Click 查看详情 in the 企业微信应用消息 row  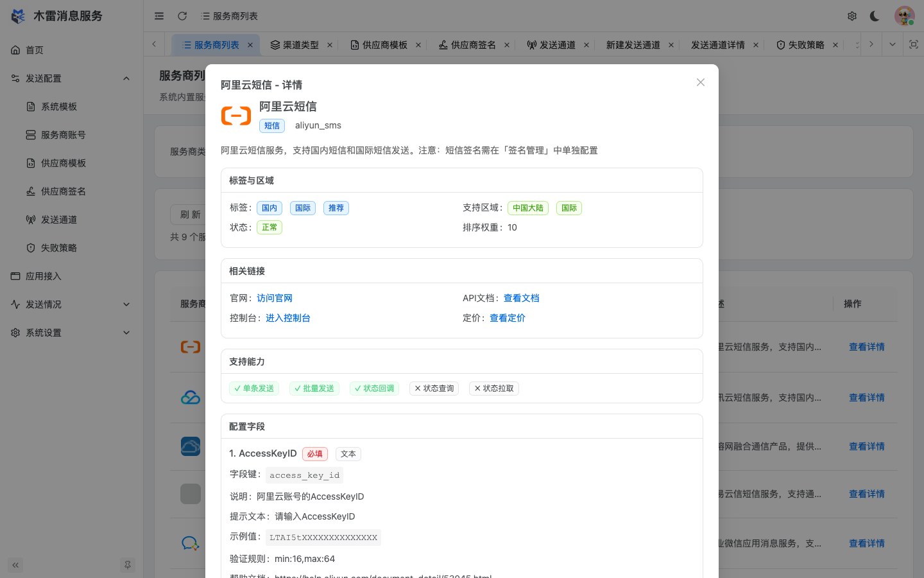coord(867,543)
